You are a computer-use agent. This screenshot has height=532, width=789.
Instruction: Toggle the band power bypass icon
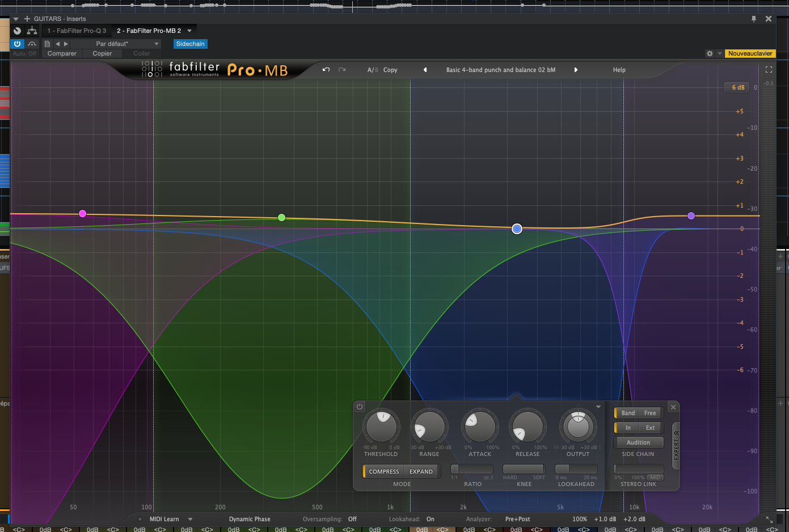pos(360,407)
